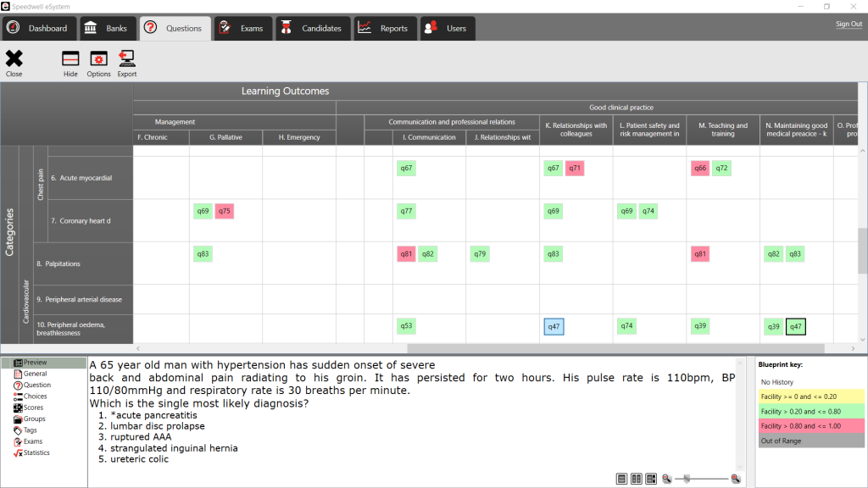Adjust the zoom slider at the bottom

(688, 478)
